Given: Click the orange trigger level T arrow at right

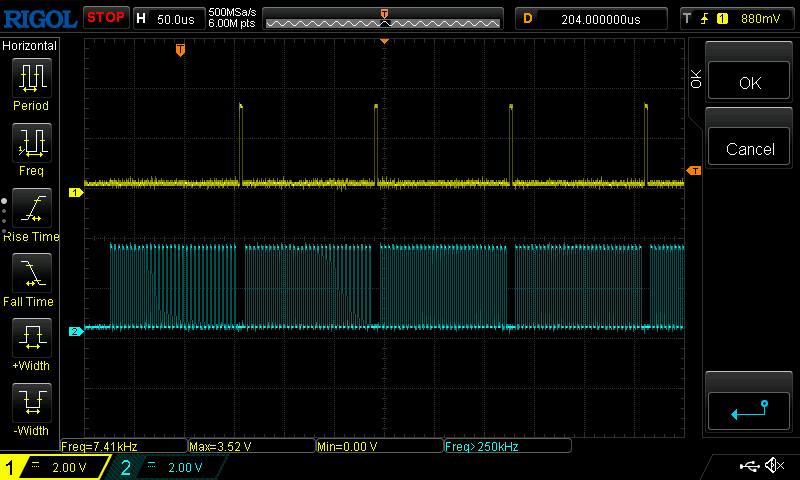Looking at the screenshot, I should click(693, 171).
